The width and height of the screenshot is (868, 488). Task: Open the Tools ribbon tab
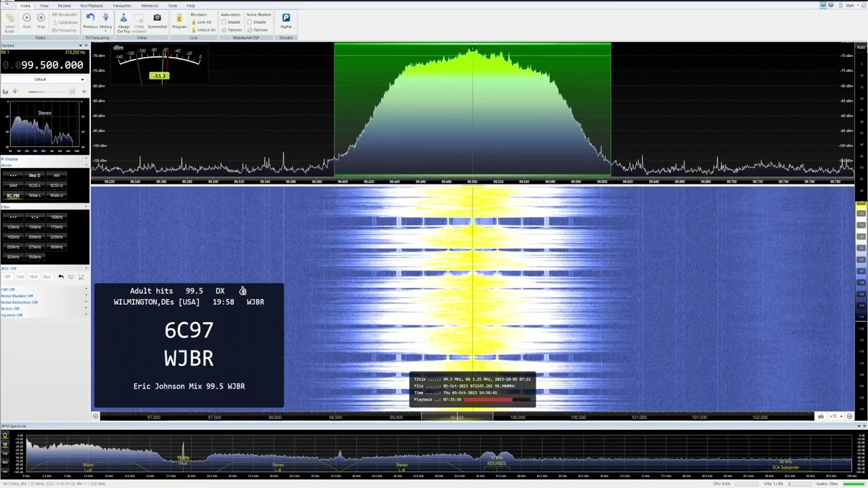172,5
